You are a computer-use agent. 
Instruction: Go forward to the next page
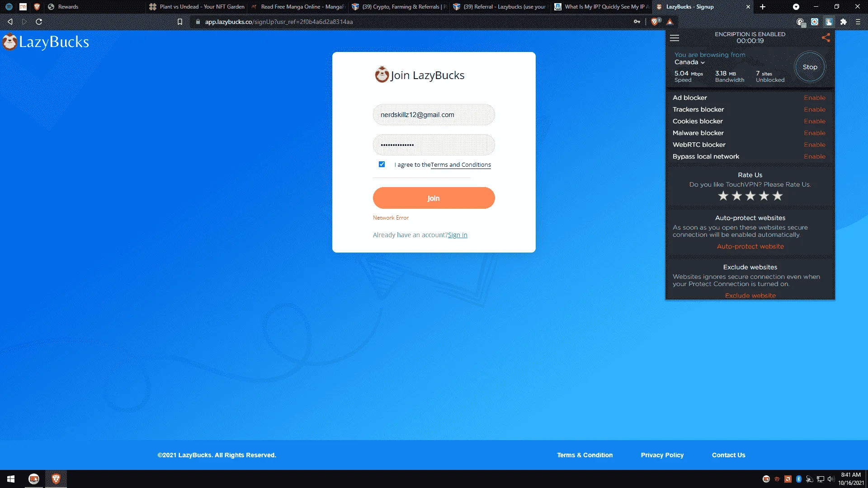coord(24,22)
